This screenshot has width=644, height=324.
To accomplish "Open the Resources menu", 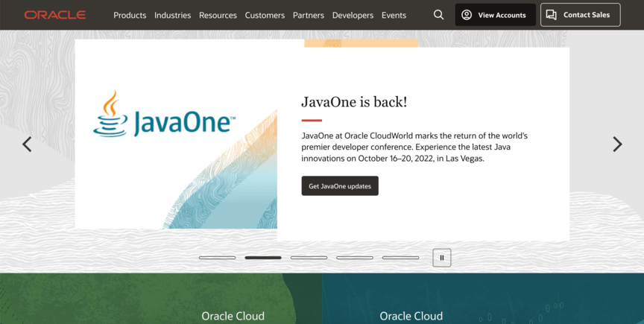I will [218, 15].
